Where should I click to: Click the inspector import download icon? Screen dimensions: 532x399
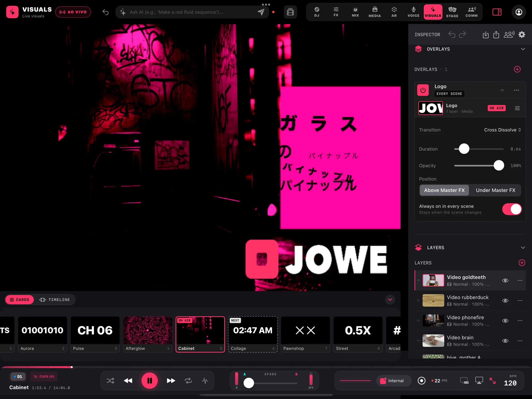[x=486, y=35]
